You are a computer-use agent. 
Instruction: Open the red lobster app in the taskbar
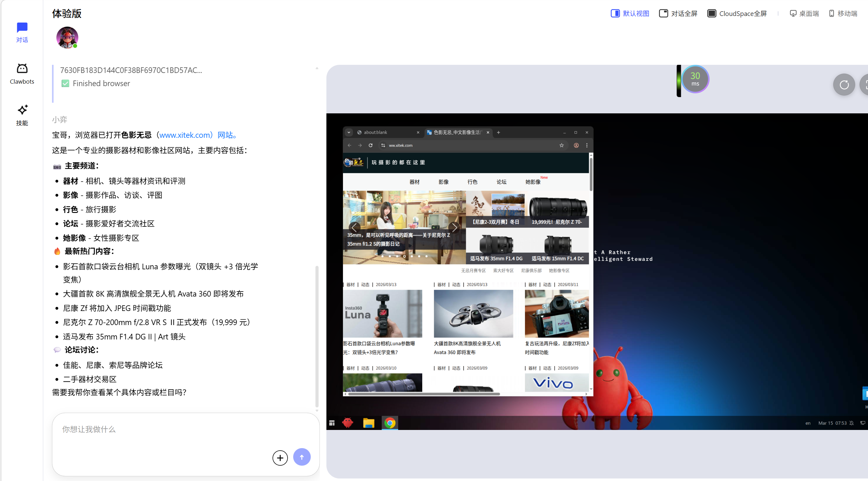(347, 423)
